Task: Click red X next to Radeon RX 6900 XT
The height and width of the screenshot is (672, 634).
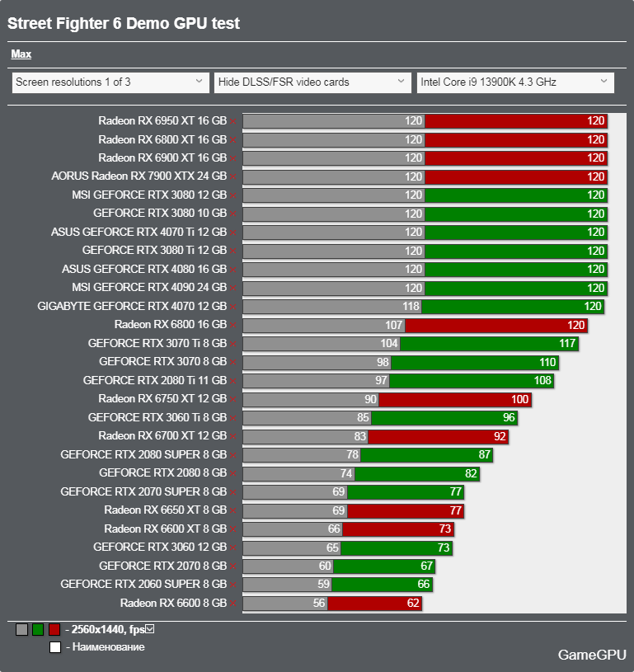Action: (x=232, y=158)
